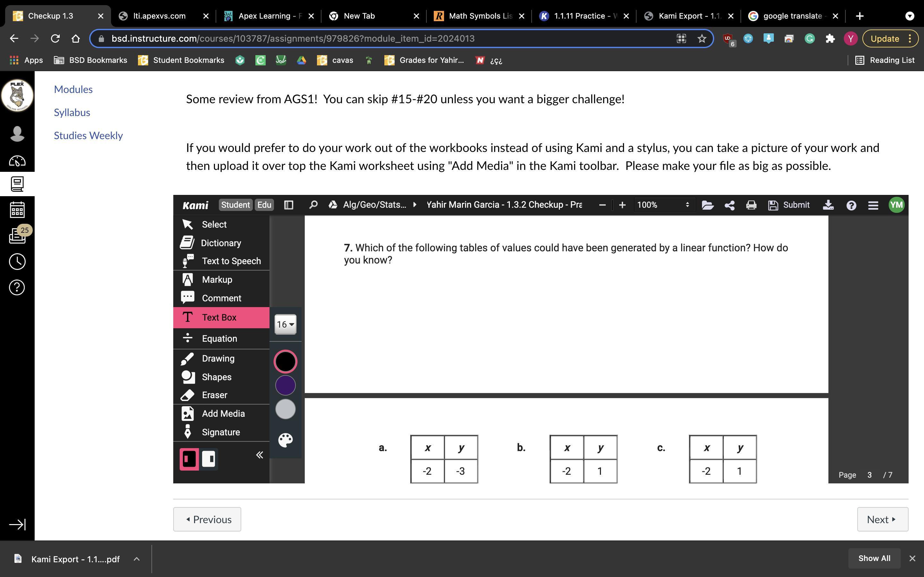Toggle the Kami sidebar panel icon

coord(289,205)
